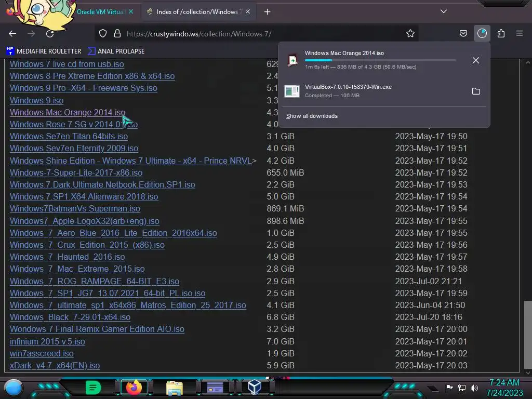532x399 pixels.
Task: Click the forward navigation arrow
Action: 31,34
